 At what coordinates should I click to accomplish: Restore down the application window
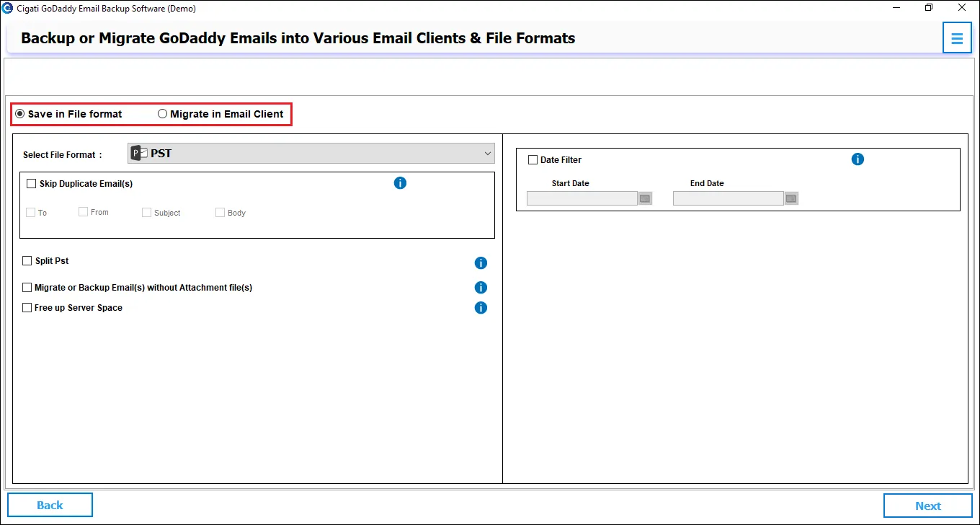(929, 8)
